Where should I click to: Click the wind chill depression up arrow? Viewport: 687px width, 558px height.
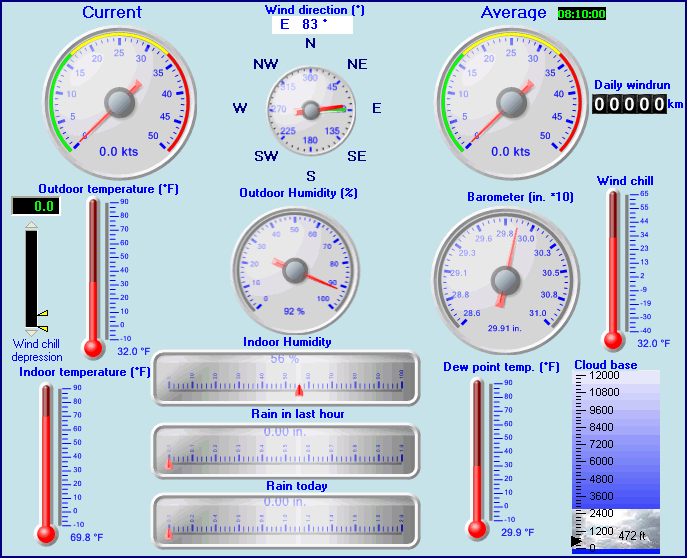(x=32, y=225)
